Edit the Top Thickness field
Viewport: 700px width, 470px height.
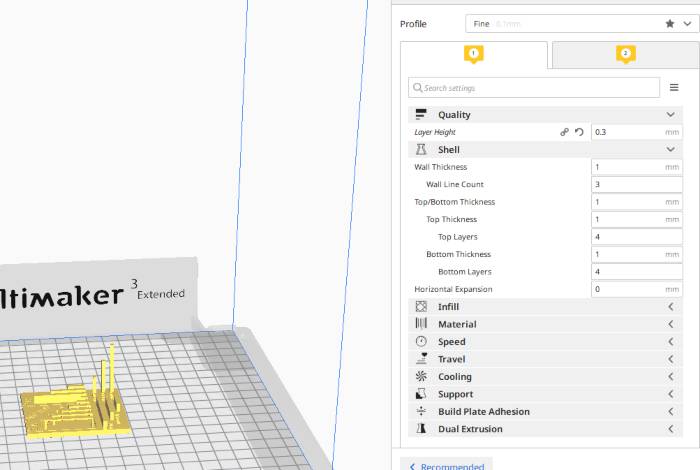637,219
